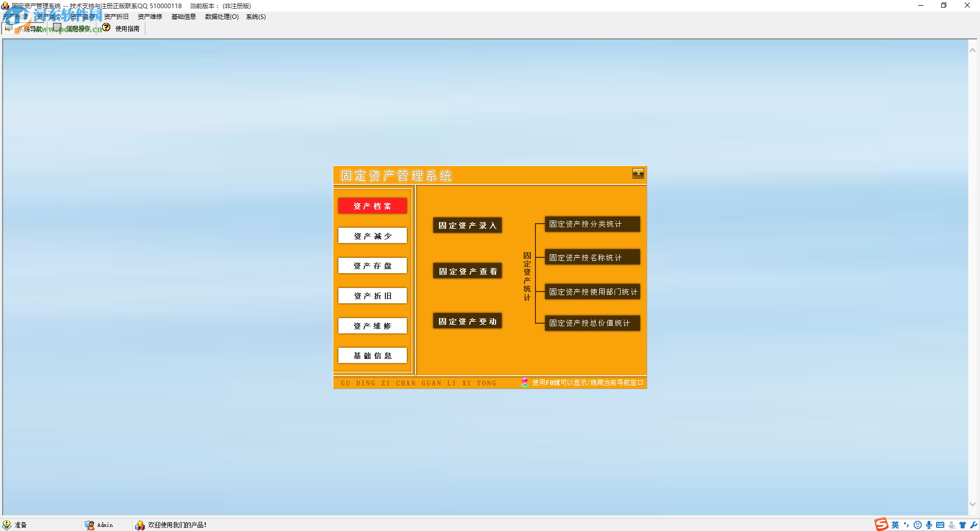
Task: Click the scroll down arrow of the main area
Action: 972,504
